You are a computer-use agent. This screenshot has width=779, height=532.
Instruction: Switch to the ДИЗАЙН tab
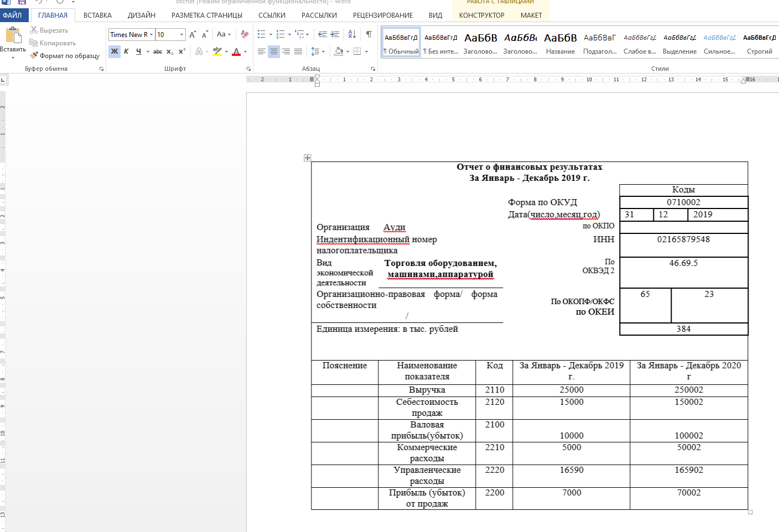142,15
